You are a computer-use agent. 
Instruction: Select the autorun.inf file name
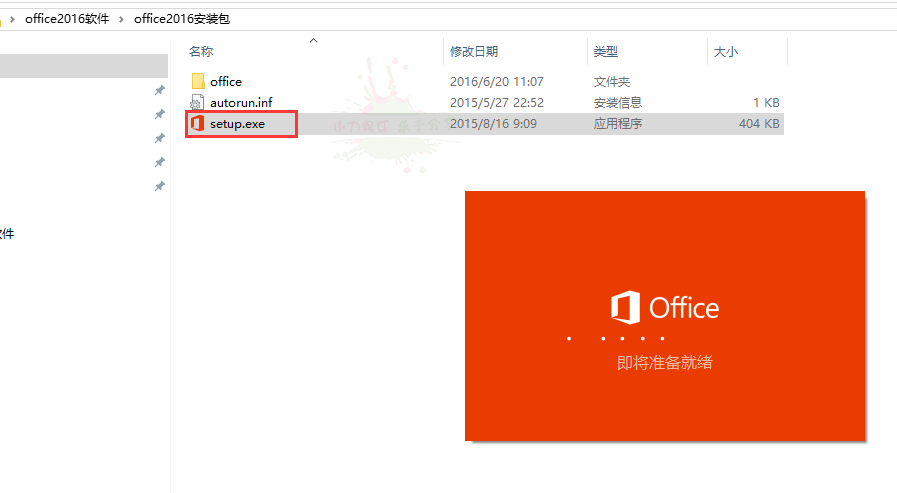[x=241, y=102]
